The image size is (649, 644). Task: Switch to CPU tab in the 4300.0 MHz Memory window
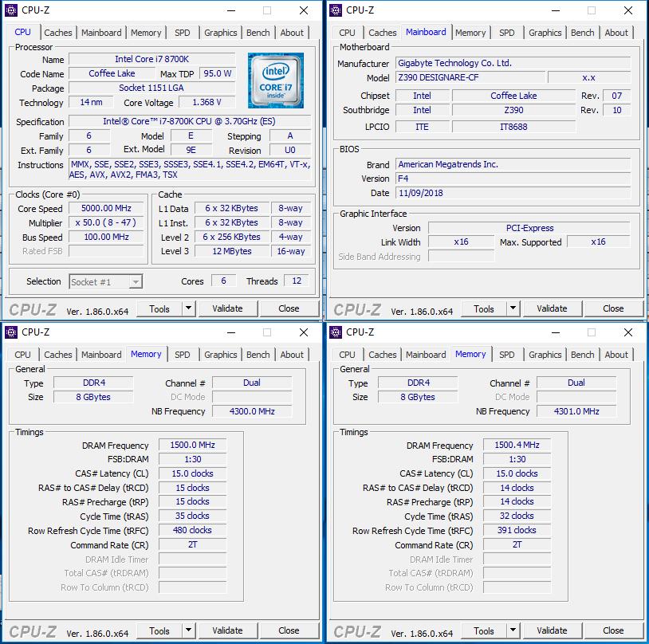(22, 355)
